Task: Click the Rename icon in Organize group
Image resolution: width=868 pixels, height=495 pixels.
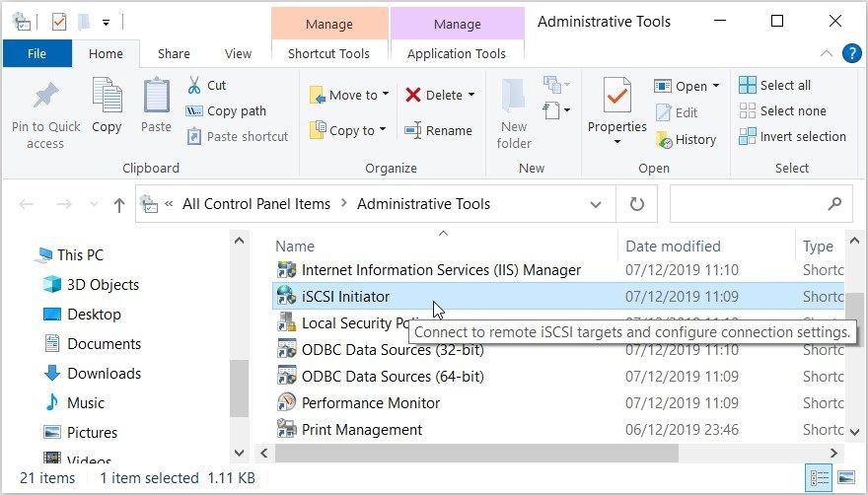Action: coord(413,131)
